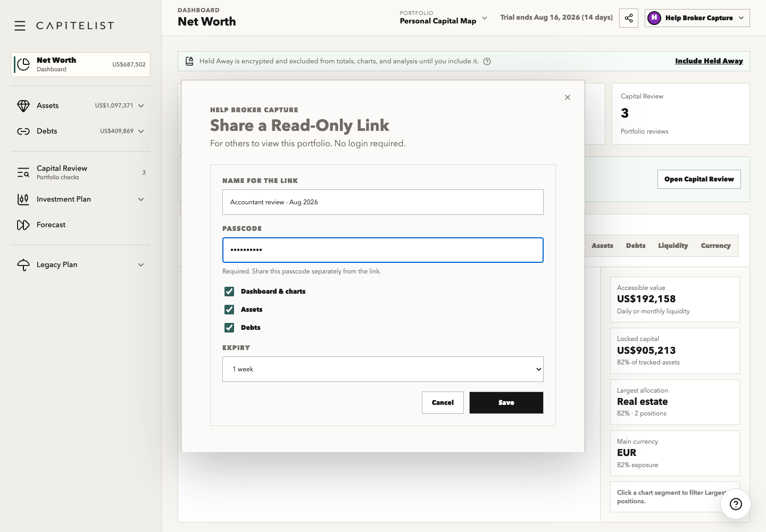This screenshot has height=532, width=766.
Task: Click the trial end date text
Action: pyautogui.click(x=556, y=18)
